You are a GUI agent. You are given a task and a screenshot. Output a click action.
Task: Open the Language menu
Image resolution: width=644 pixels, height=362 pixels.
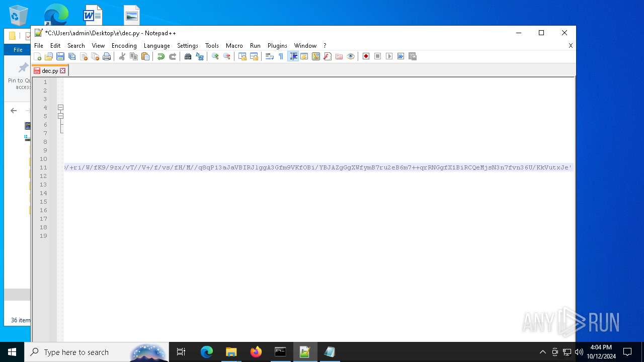tap(157, 46)
